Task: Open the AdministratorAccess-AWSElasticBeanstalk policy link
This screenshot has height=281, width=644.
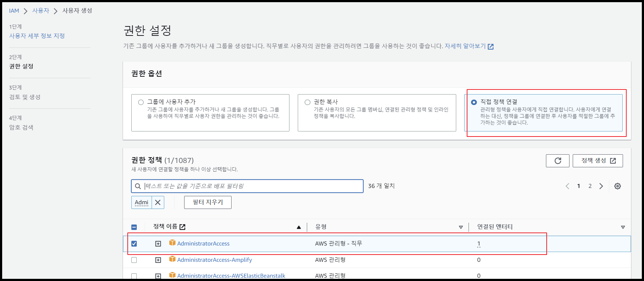Action: tap(231, 276)
